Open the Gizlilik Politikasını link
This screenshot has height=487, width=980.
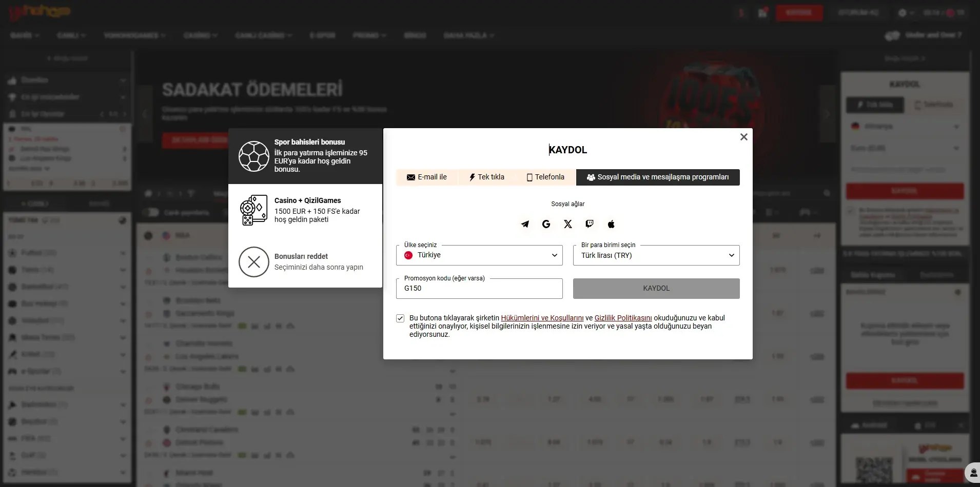click(623, 318)
